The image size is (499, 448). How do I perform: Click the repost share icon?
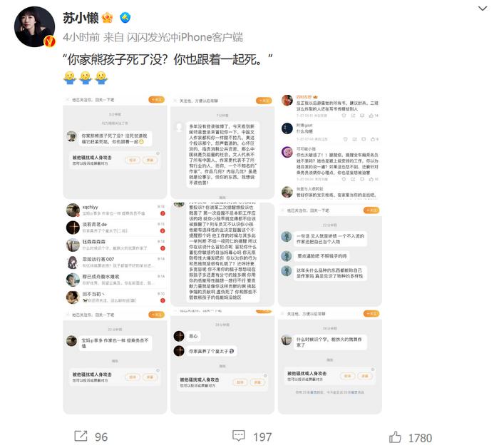(81, 436)
